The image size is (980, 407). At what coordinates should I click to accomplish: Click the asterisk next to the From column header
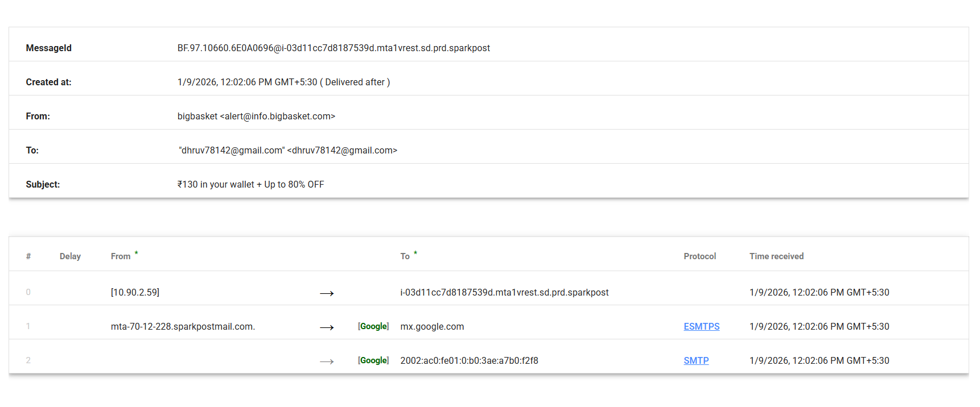136,254
